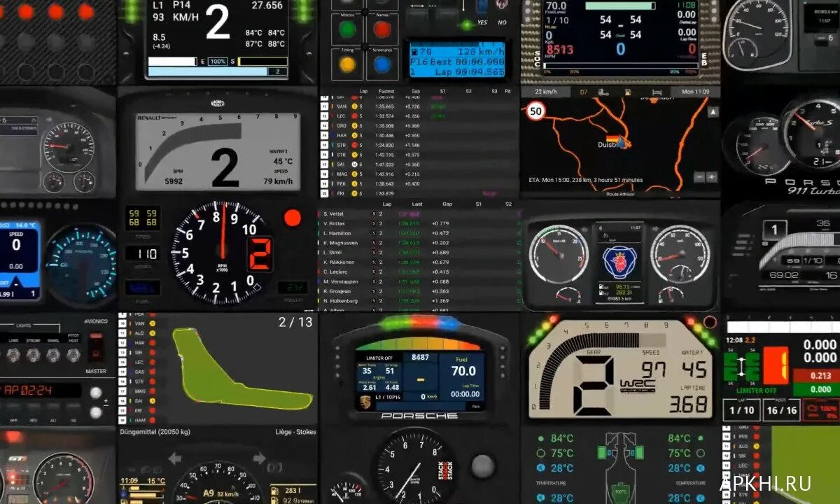Flip the STROBE light switch
The height and width of the screenshot is (504, 840).
(33, 356)
